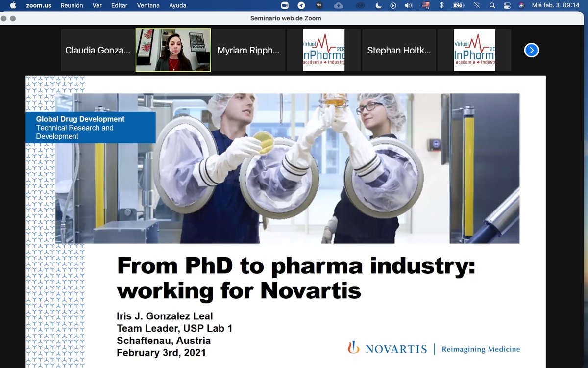This screenshot has height=368, width=588.
Task: Click the Novartis logo on the slide
Action: click(387, 349)
